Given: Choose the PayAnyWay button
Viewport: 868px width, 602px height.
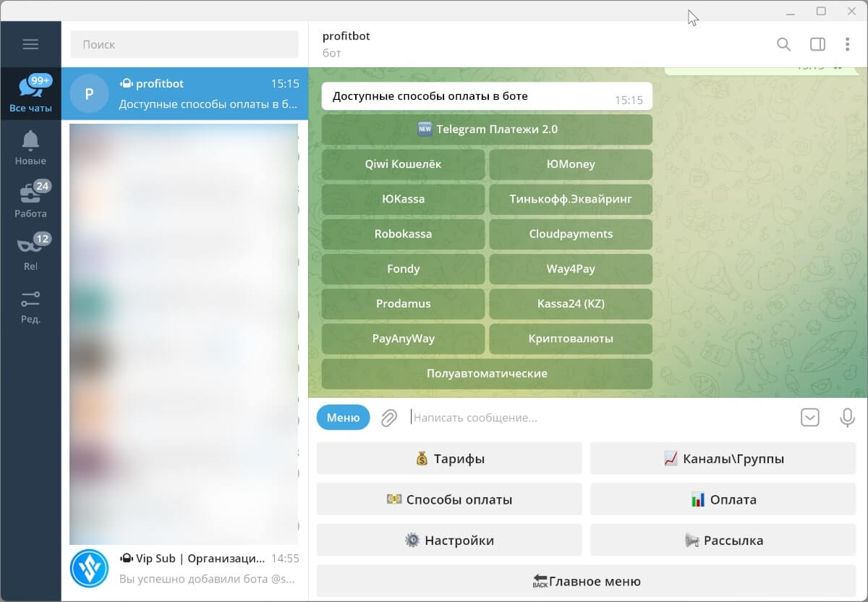Looking at the screenshot, I should click(x=403, y=339).
